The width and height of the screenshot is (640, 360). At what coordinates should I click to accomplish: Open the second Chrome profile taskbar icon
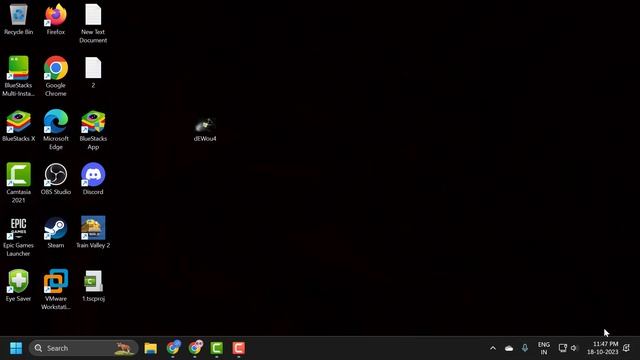(x=195, y=348)
